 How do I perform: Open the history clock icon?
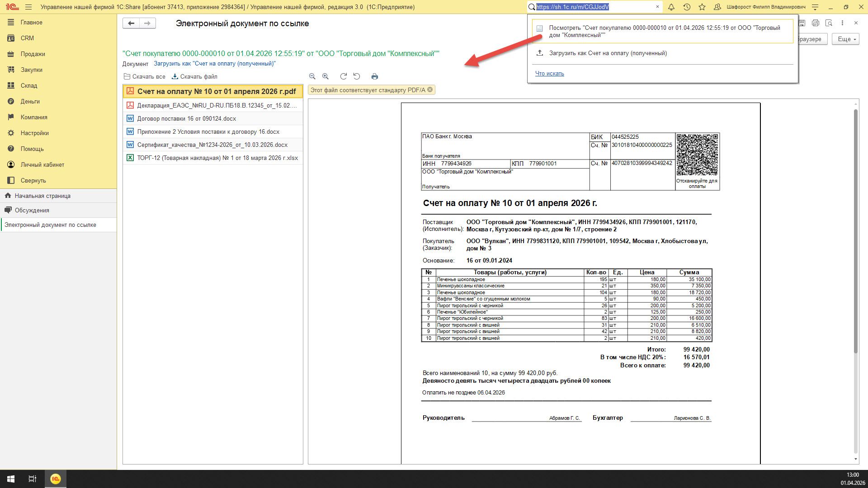point(687,7)
